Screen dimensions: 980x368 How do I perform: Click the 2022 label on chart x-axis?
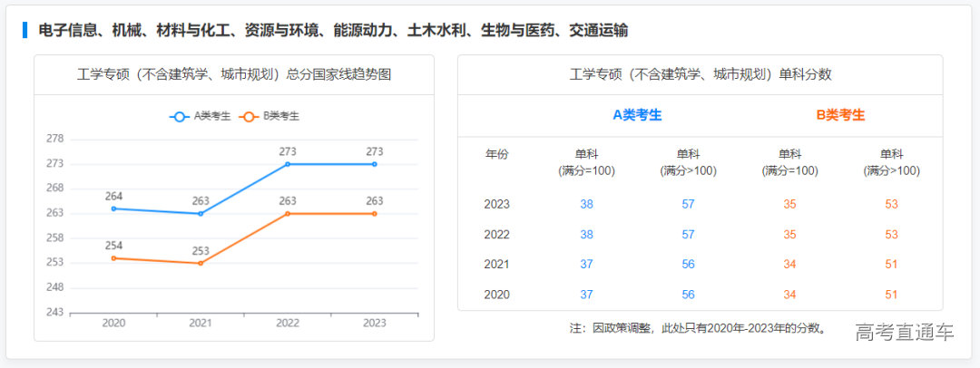coord(288,324)
